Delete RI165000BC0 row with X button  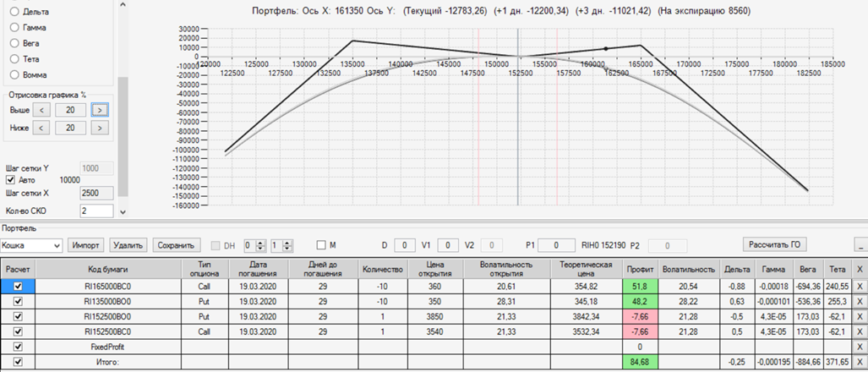coord(860,287)
